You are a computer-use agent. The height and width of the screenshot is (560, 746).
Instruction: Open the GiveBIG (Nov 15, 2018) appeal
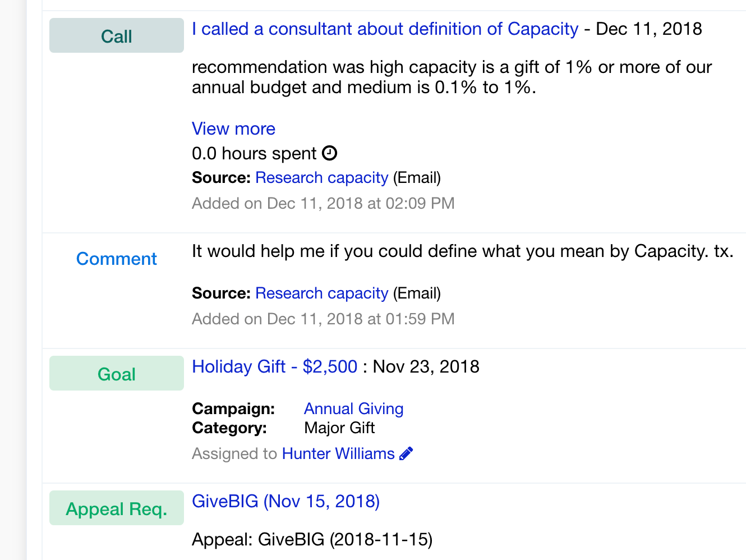[x=285, y=501]
